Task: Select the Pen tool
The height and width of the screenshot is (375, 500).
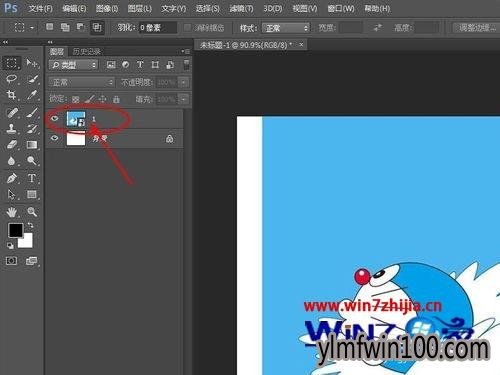Action: (12, 178)
